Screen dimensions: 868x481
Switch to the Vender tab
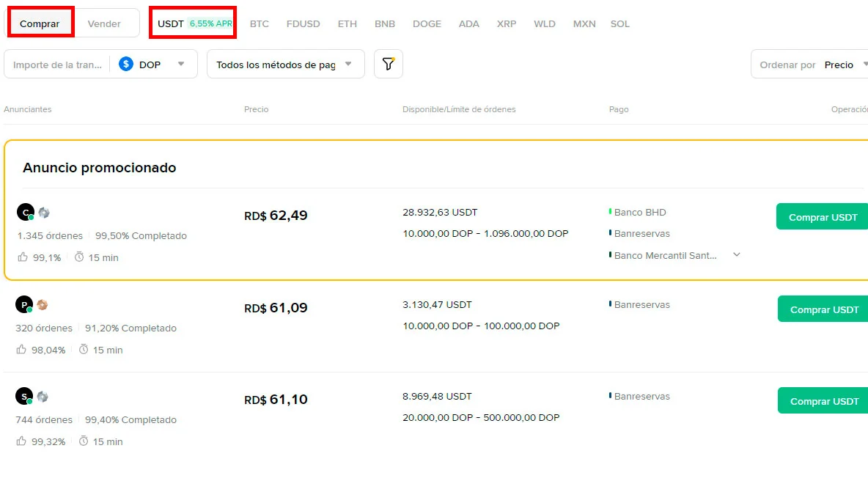pos(104,23)
